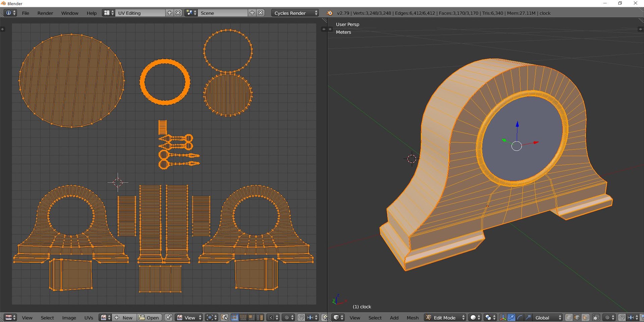Select UV face selection mode
The width and height of the screenshot is (644, 322).
click(251, 318)
